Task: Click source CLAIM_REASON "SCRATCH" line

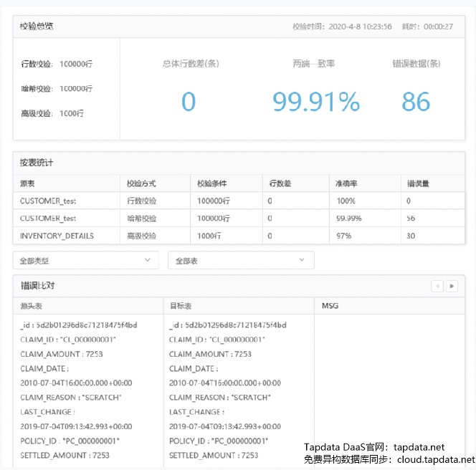Action: pyautogui.click(x=71, y=398)
